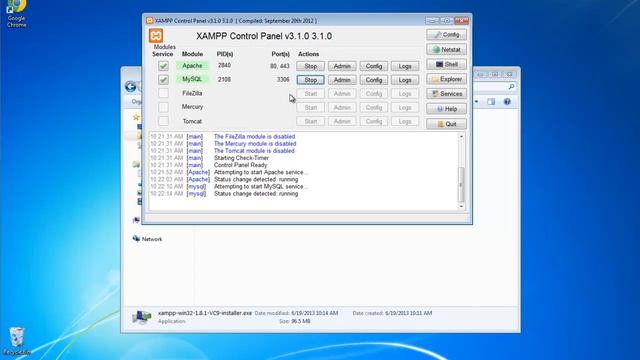Click log line 'The FileZilla module is disabled'
The height and width of the screenshot is (360, 640).
pyautogui.click(x=254, y=137)
